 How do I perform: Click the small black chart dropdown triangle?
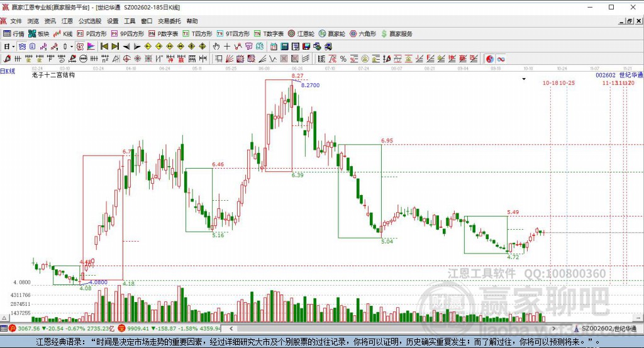524,79
